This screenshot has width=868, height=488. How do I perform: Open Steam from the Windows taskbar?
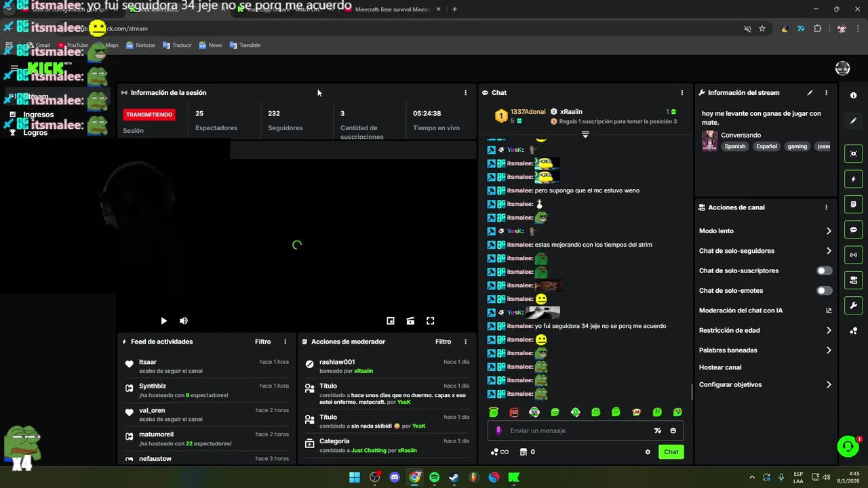point(454,477)
